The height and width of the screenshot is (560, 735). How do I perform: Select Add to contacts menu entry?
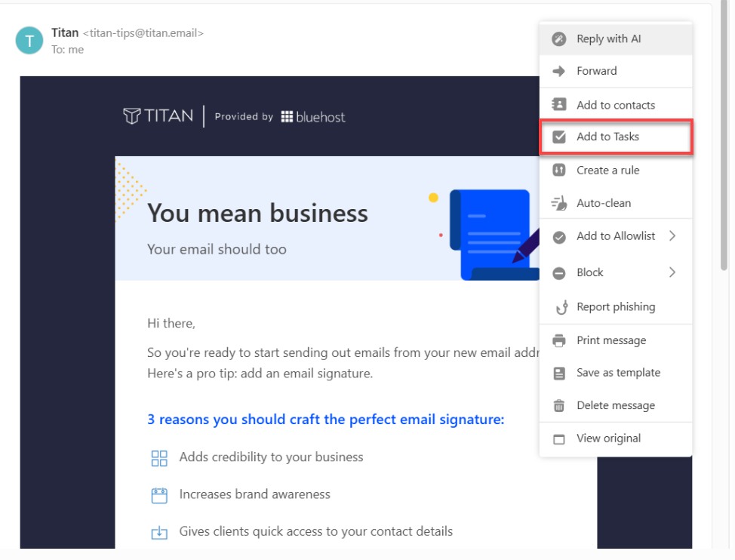[616, 104]
